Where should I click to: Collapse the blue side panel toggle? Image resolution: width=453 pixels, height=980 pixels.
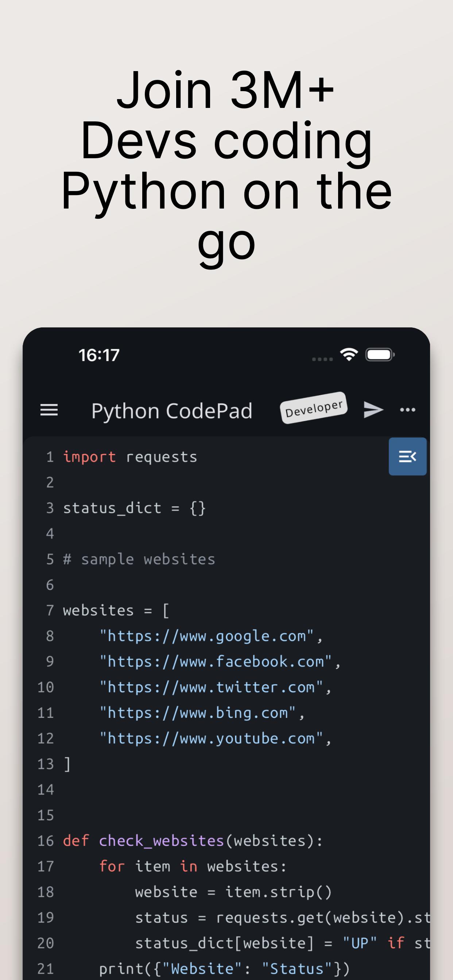click(x=407, y=456)
